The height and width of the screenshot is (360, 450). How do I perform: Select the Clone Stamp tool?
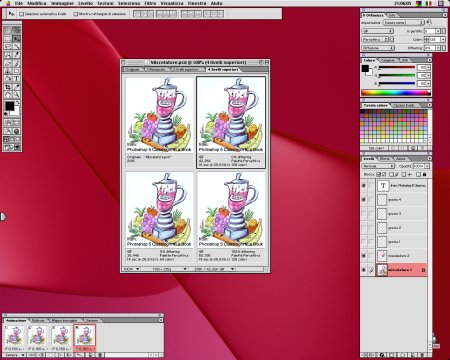click(8, 71)
